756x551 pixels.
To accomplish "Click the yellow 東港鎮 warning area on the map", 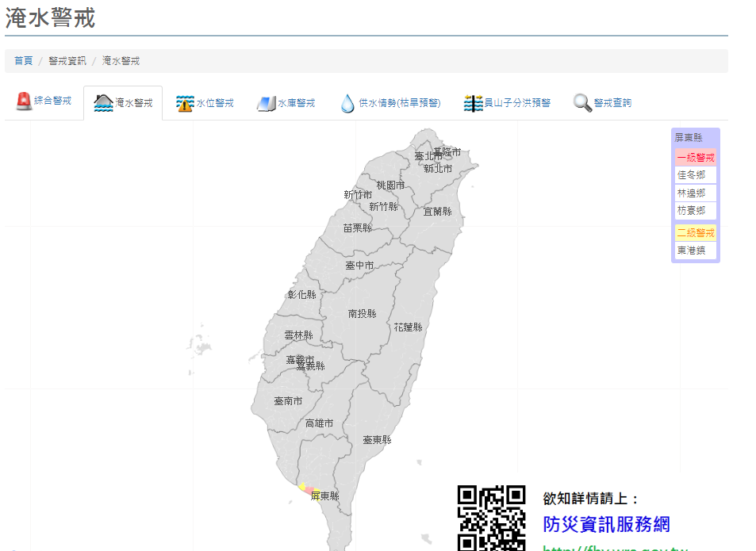I will (302, 487).
